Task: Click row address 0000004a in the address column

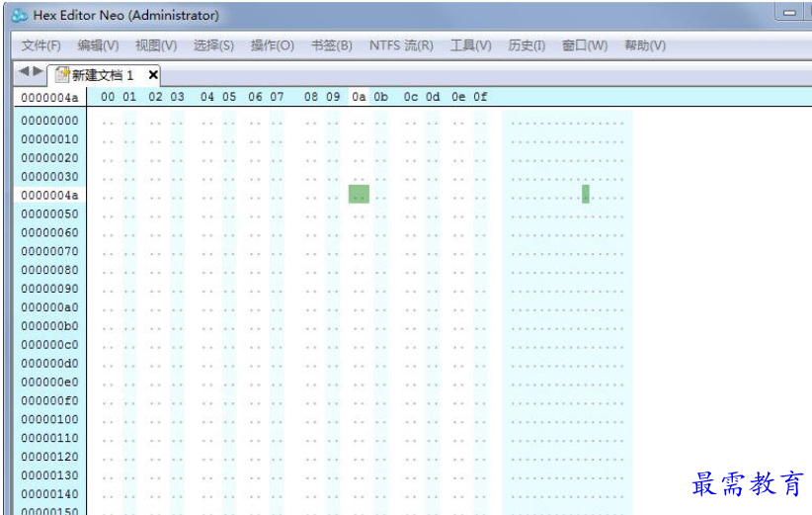Action: pyautogui.click(x=49, y=196)
